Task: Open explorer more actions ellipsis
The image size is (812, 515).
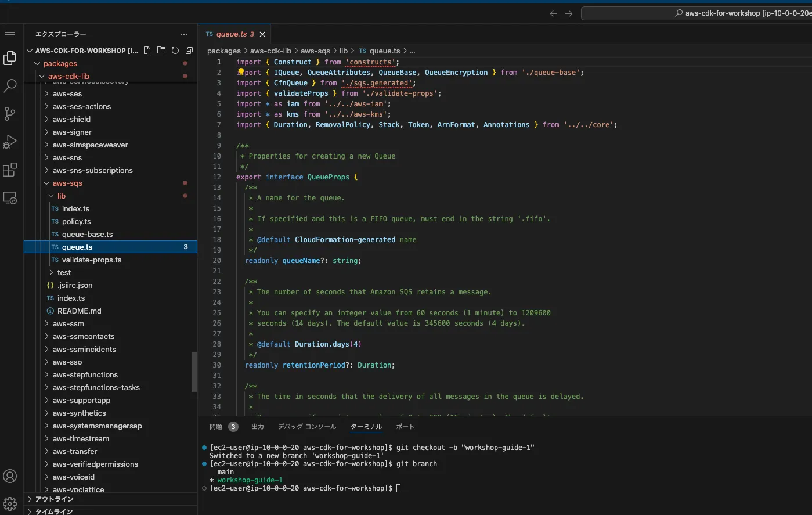Action: click(x=184, y=34)
